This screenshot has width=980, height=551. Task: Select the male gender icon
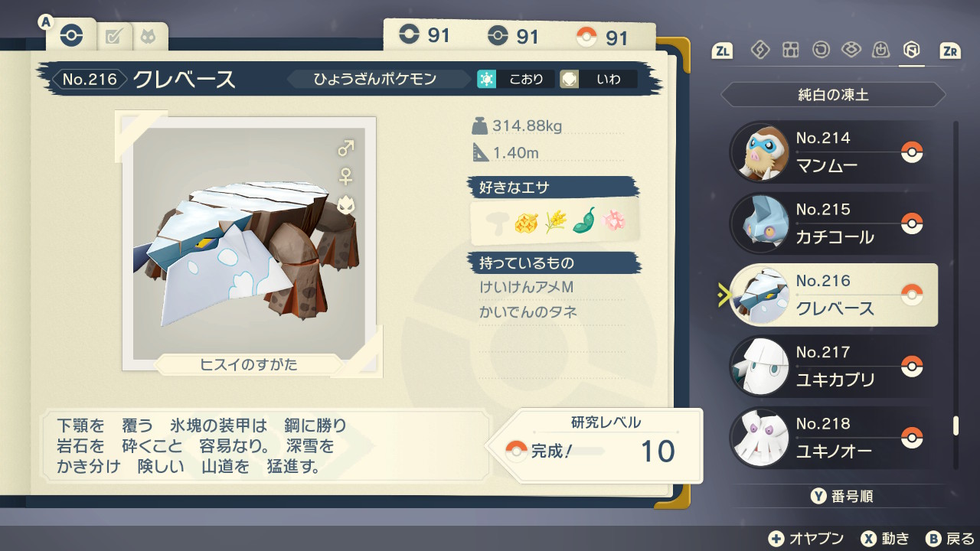[x=346, y=148]
